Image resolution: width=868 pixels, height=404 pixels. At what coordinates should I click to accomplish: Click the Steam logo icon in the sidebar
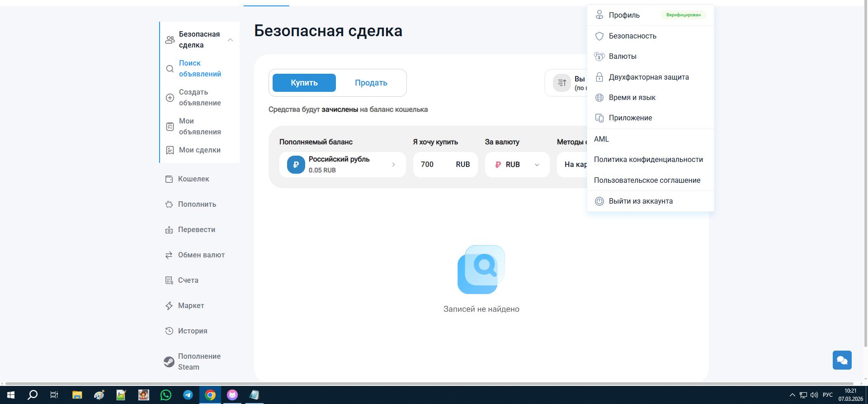click(169, 361)
